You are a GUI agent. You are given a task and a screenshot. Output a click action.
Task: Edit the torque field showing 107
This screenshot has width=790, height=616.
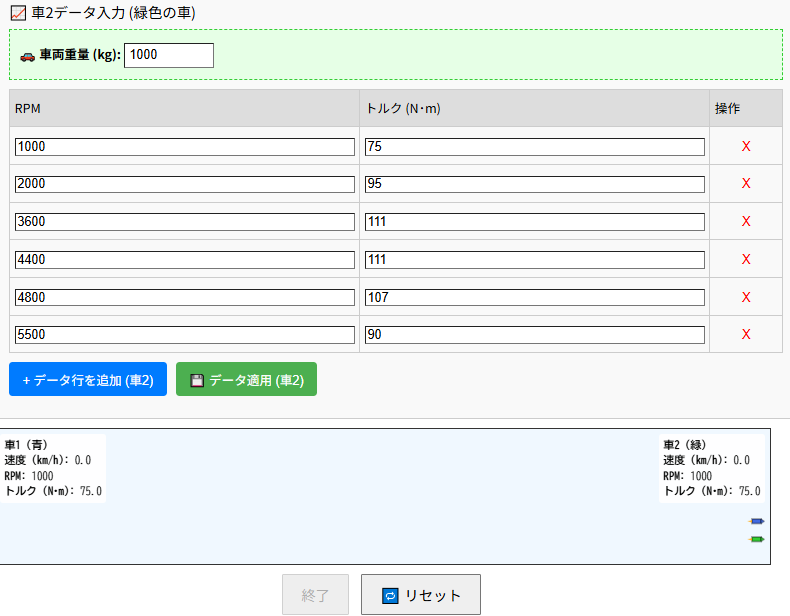pyautogui.click(x=534, y=297)
